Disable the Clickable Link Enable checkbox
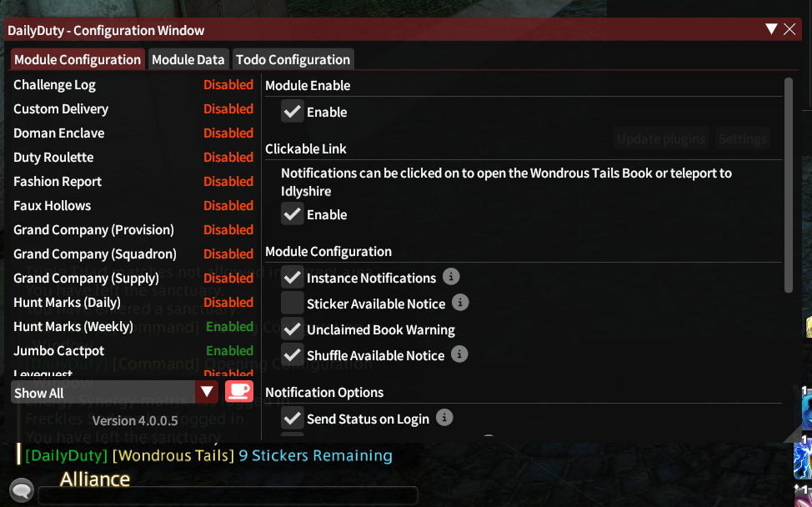Image resolution: width=812 pixels, height=507 pixels. click(x=292, y=214)
